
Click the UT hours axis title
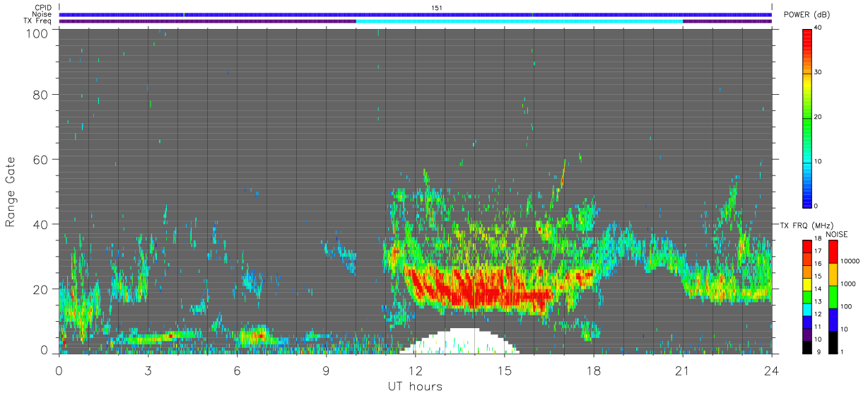pyautogui.click(x=414, y=386)
